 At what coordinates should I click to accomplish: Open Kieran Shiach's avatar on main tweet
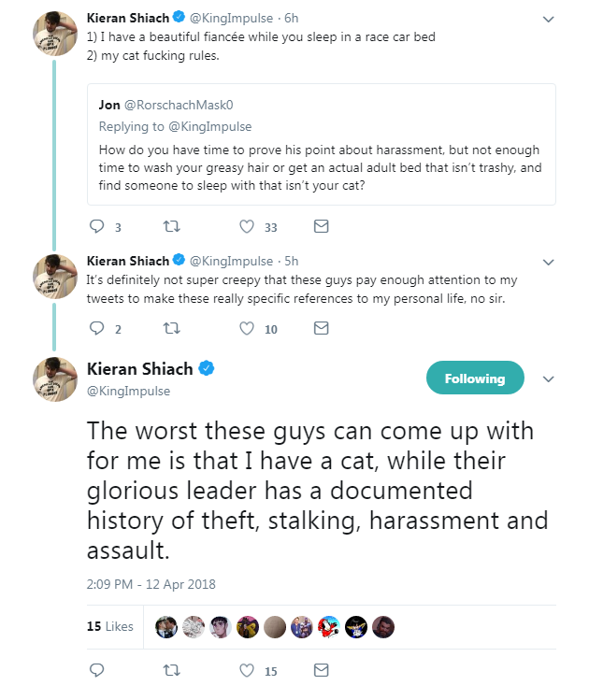pyautogui.click(x=55, y=379)
